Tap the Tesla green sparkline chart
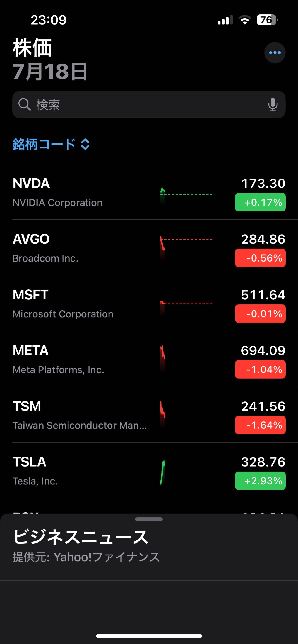 163,472
